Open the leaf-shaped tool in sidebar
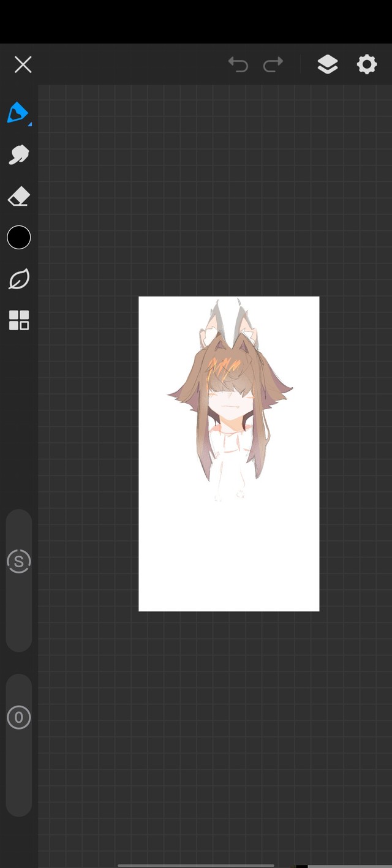Image resolution: width=392 pixels, height=868 pixels. (x=18, y=279)
